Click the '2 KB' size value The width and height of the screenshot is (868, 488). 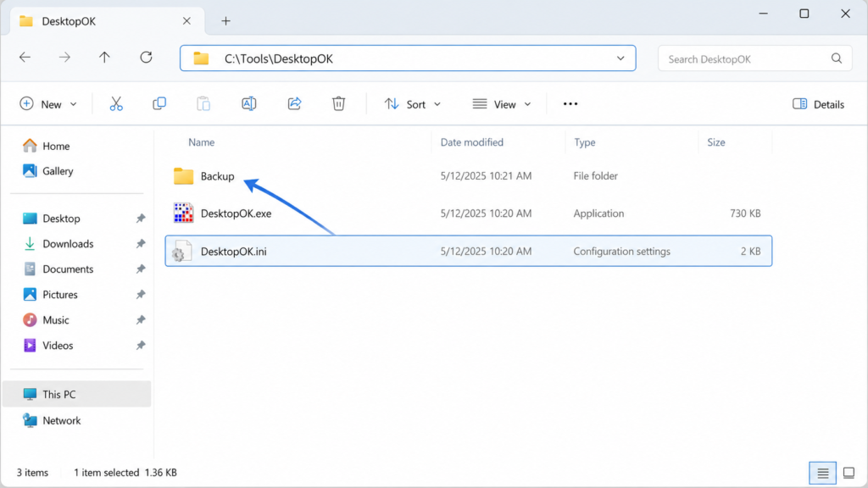pyautogui.click(x=751, y=251)
